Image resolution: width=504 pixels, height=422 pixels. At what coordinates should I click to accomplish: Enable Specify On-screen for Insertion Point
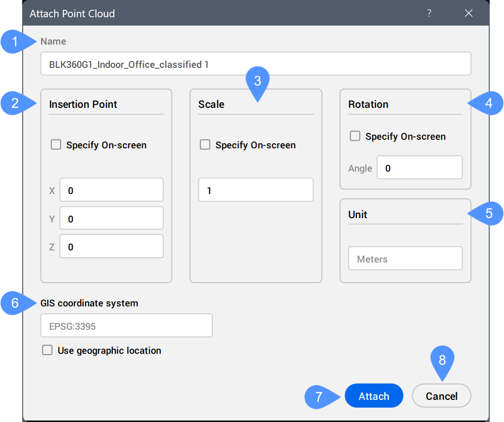coord(56,145)
